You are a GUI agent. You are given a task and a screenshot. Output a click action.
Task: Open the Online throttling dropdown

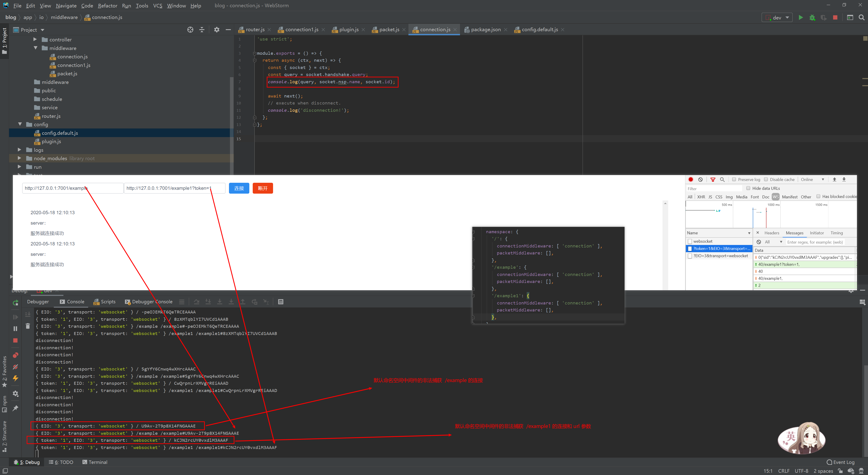coord(812,179)
